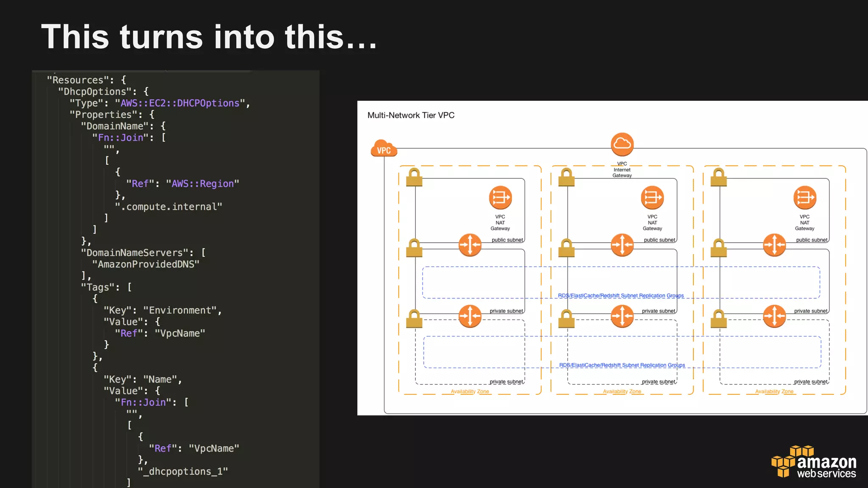The width and height of the screenshot is (868, 488).
Task: Select NAT Gateway icon in right availability zone
Action: [804, 198]
